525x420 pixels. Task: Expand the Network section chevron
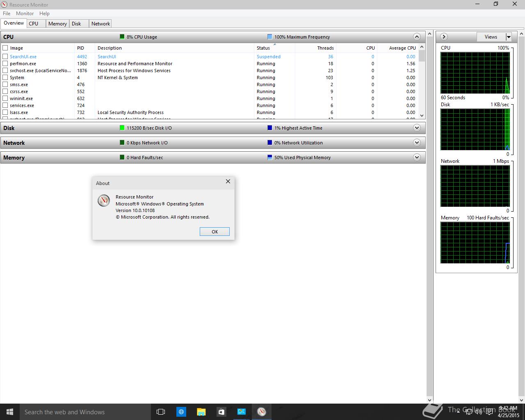click(x=417, y=142)
